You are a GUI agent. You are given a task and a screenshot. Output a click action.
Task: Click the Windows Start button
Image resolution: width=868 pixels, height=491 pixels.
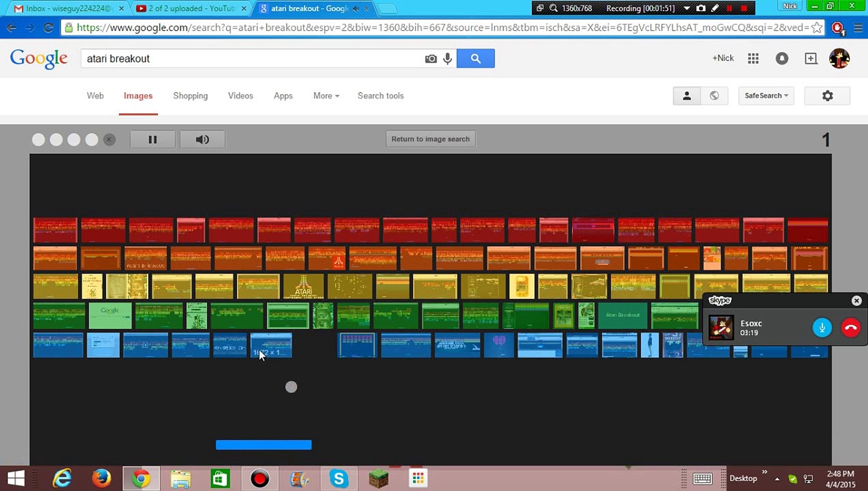[16, 479]
